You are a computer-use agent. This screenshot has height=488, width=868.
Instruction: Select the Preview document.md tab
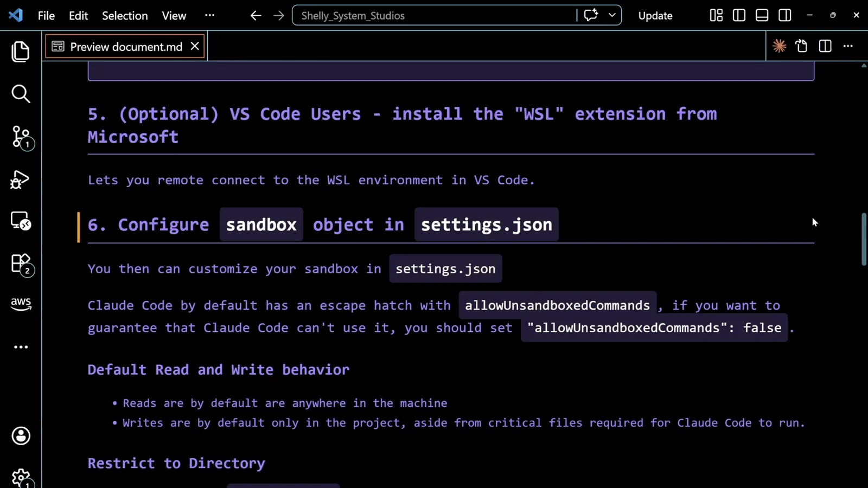click(x=125, y=47)
